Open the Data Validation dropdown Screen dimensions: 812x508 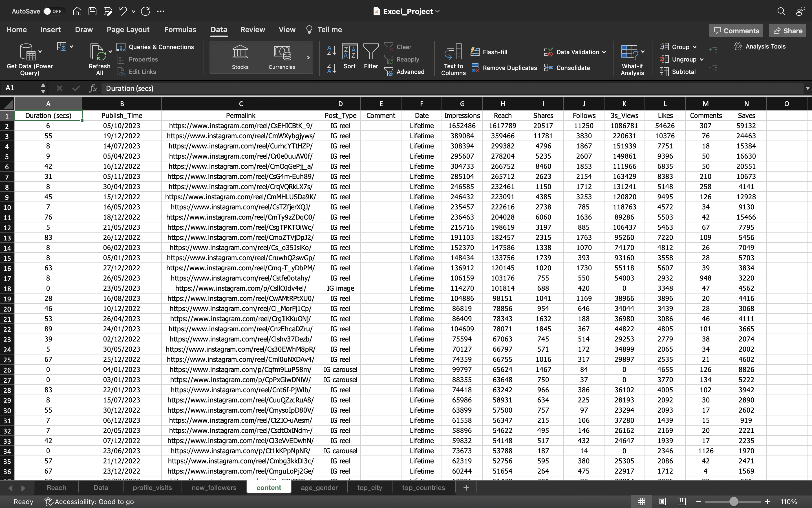click(604, 52)
